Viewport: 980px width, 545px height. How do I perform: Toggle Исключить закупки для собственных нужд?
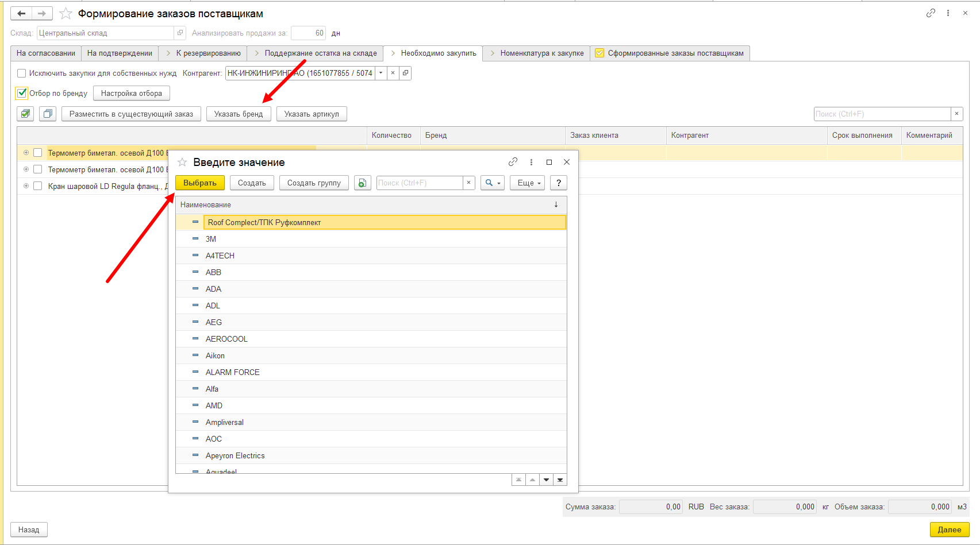22,73
